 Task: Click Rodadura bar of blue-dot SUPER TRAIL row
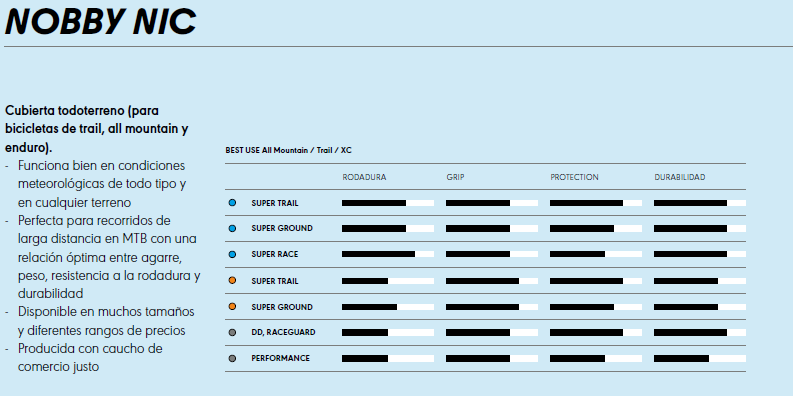[x=388, y=203]
